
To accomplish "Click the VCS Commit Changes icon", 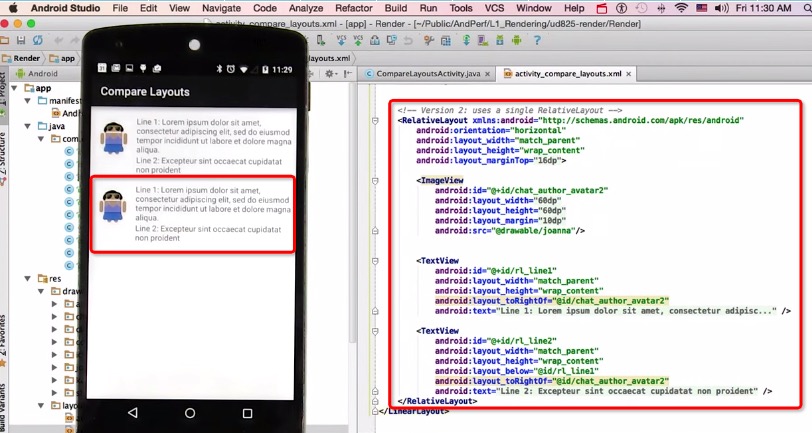I will (358, 40).
